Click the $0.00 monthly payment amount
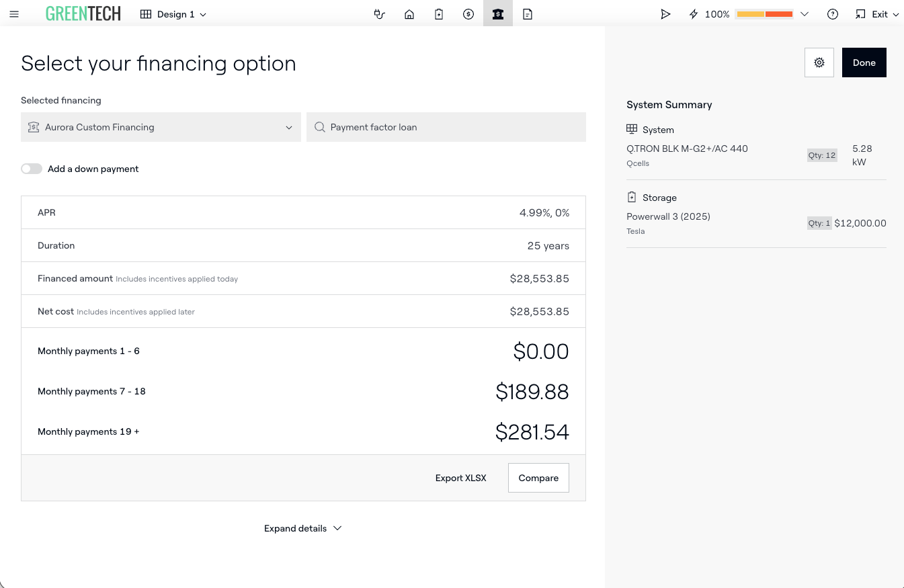 tap(541, 351)
